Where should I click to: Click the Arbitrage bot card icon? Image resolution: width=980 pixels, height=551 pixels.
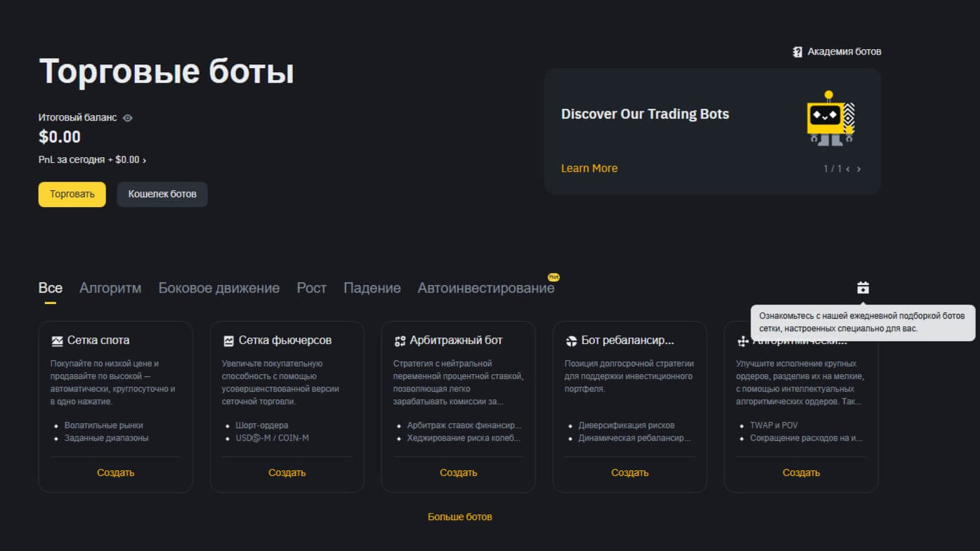(x=400, y=341)
